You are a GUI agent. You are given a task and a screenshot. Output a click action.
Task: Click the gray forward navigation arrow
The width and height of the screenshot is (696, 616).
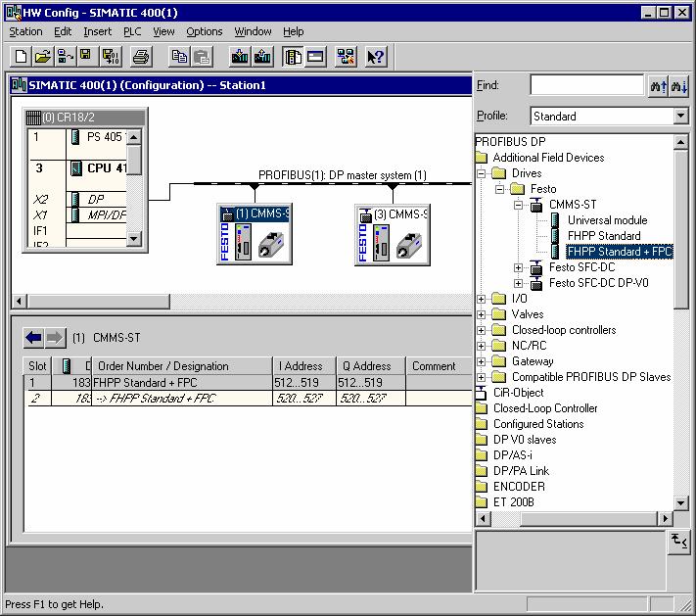[x=55, y=338]
